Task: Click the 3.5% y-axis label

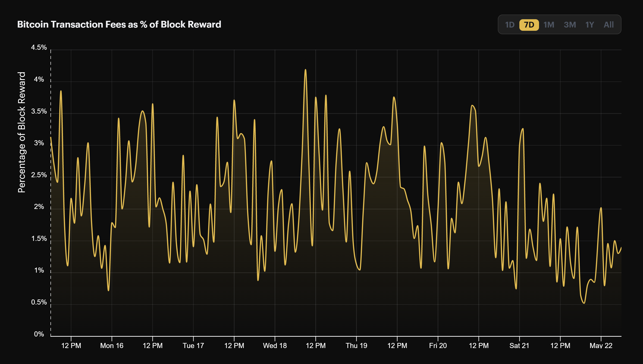Action: click(x=39, y=111)
